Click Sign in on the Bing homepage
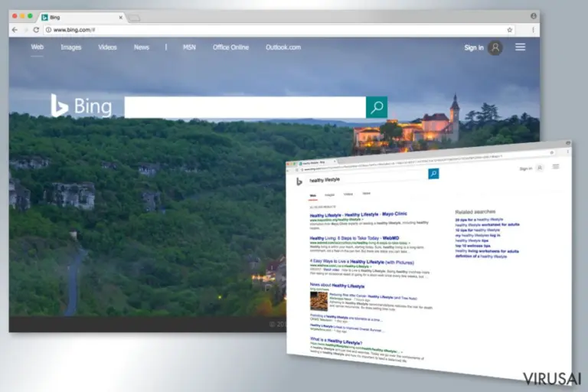Image resolution: width=588 pixels, height=392 pixels. [x=474, y=47]
